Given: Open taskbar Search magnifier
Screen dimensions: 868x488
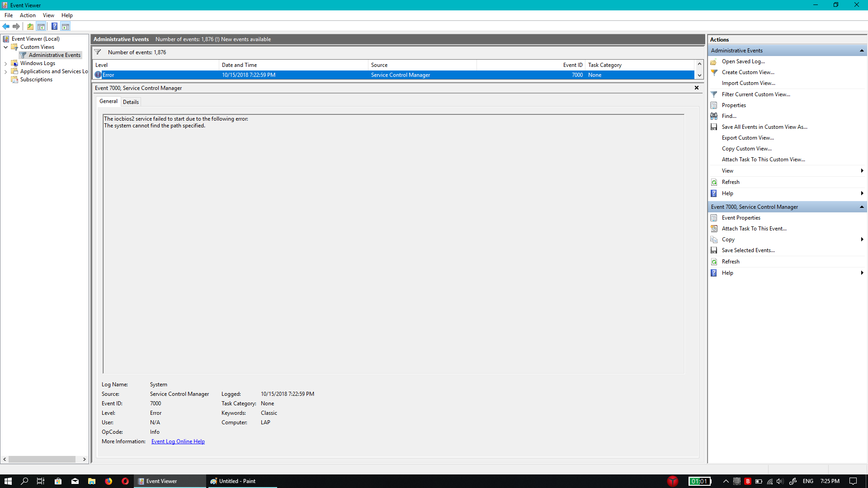Looking at the screenshot, I should click(x=24, y=481).
